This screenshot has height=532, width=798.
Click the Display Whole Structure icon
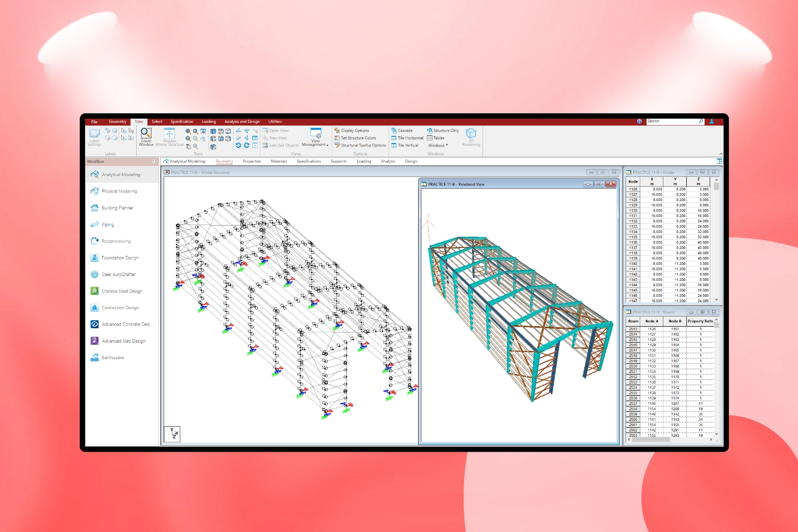(169, 135)
